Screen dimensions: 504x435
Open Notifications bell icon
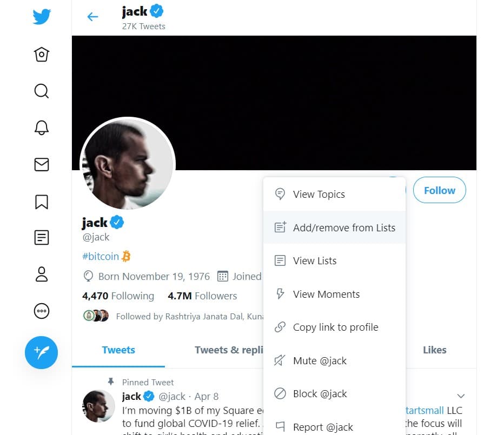(x=42, y=128)
